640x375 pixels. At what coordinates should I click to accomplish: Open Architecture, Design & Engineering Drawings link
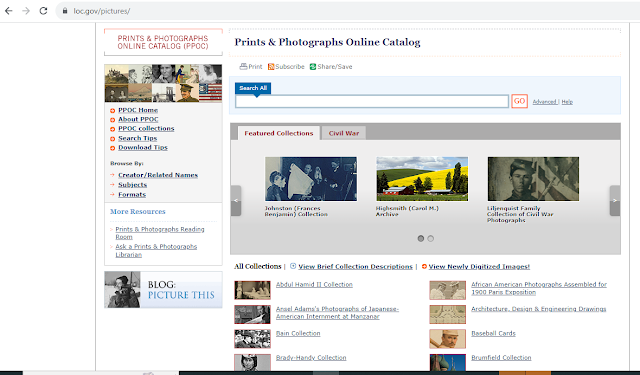point(538,309)
